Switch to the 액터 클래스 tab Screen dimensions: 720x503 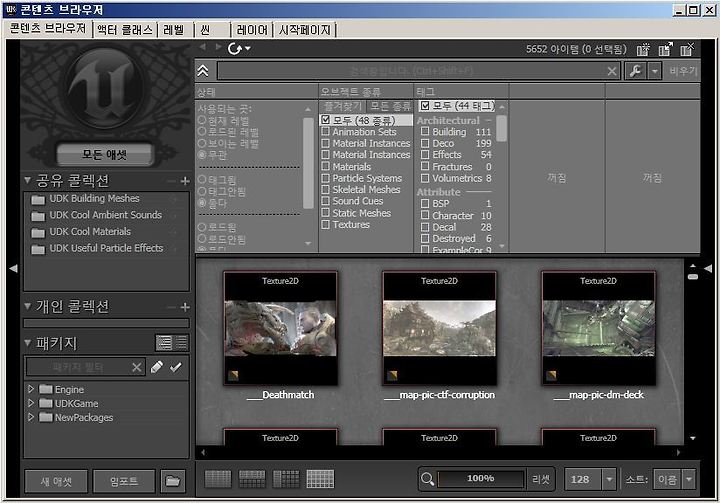(x=124, y=30)
